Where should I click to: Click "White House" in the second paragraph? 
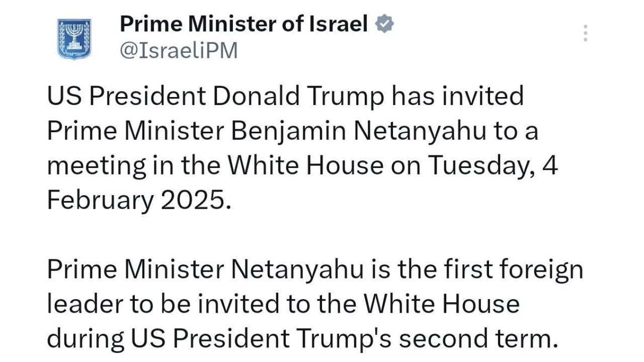coord(441,304)
